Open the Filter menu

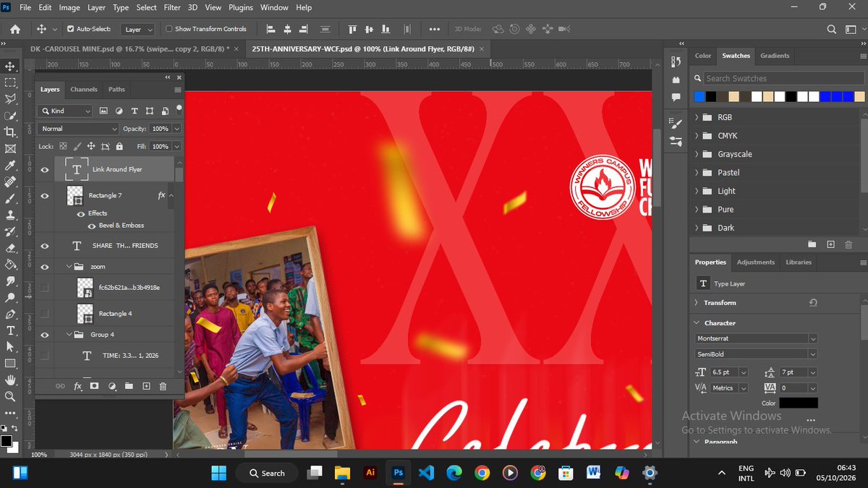coord(172,7)
